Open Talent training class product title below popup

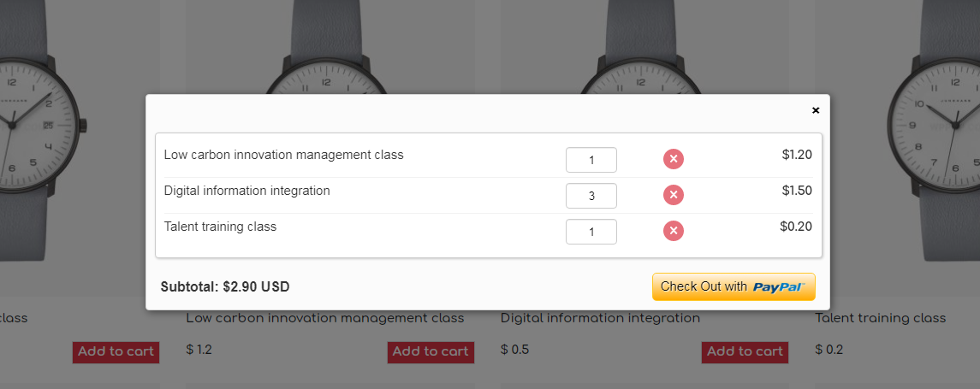[x=881, y=318]
